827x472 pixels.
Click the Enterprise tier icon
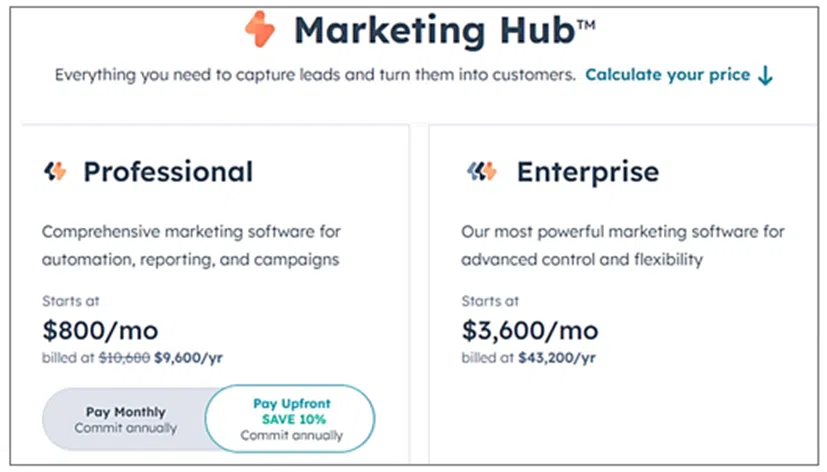point(482,172)
